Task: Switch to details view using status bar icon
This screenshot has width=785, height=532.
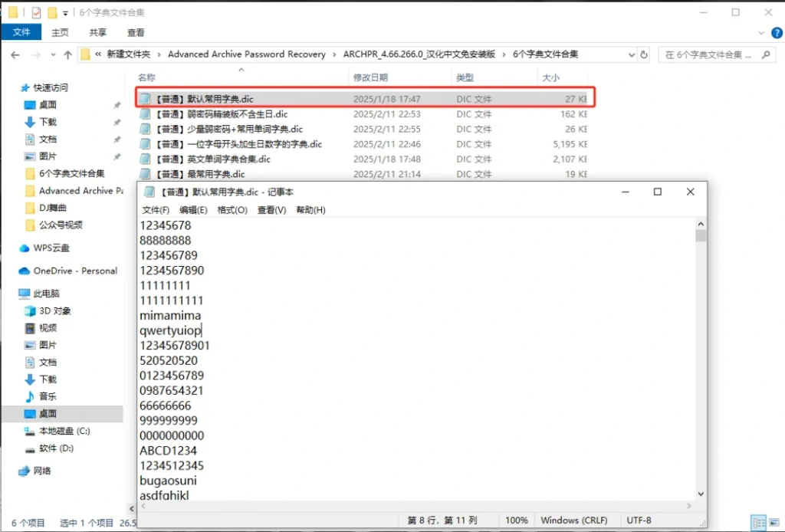Action: [x=759, y=521]
